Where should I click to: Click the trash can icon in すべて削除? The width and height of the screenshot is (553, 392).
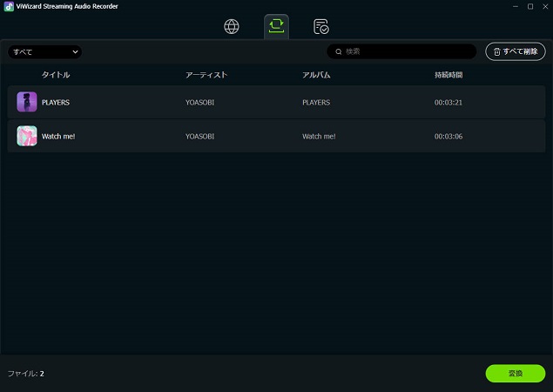pos(497,52)
